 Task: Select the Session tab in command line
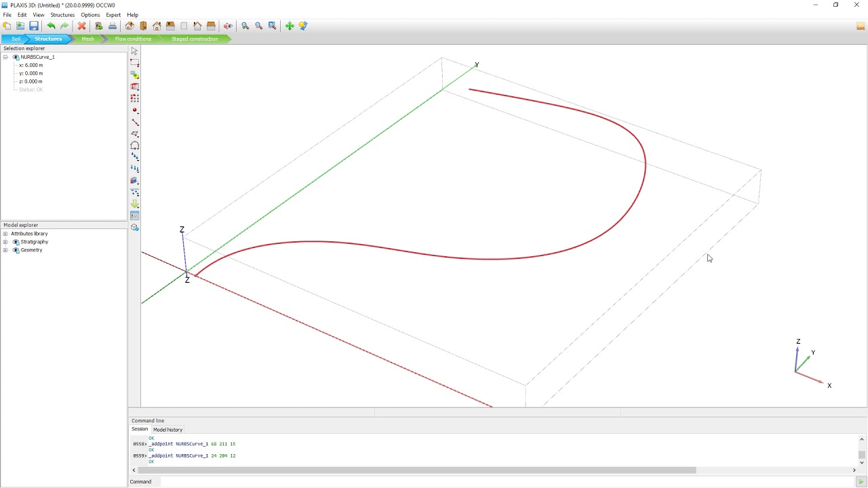[140, 429]
